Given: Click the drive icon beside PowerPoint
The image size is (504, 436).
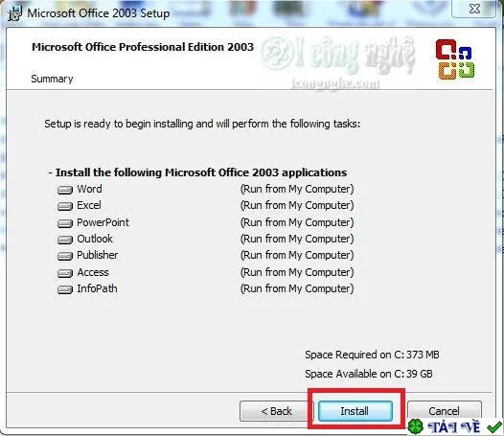Looking at the screenshot, I should click(x=65, y=223).
